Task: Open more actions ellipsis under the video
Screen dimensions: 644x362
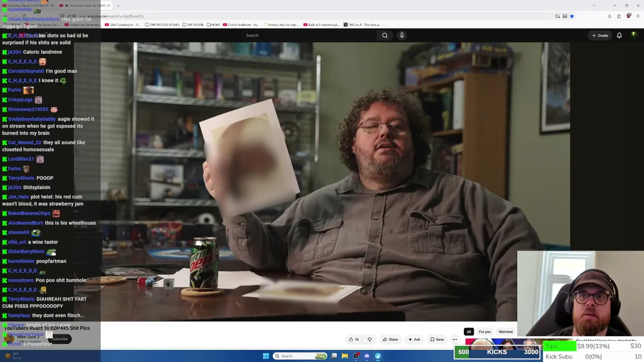Action: tap(455, 339)
